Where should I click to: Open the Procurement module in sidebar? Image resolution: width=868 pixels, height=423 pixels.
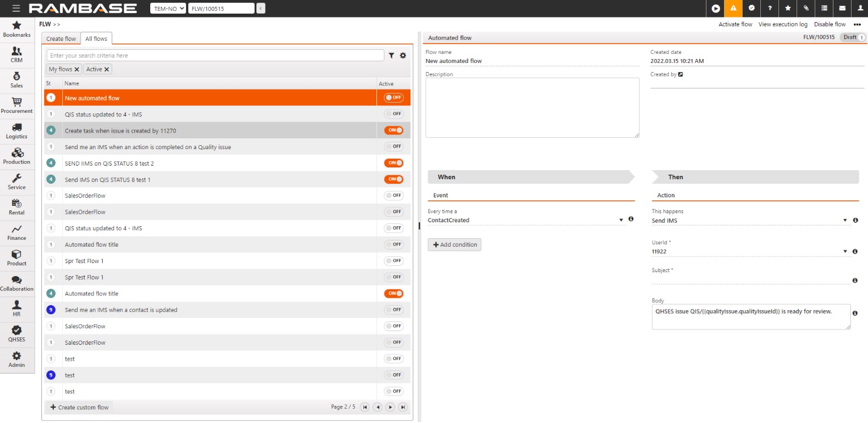point(17,105)
